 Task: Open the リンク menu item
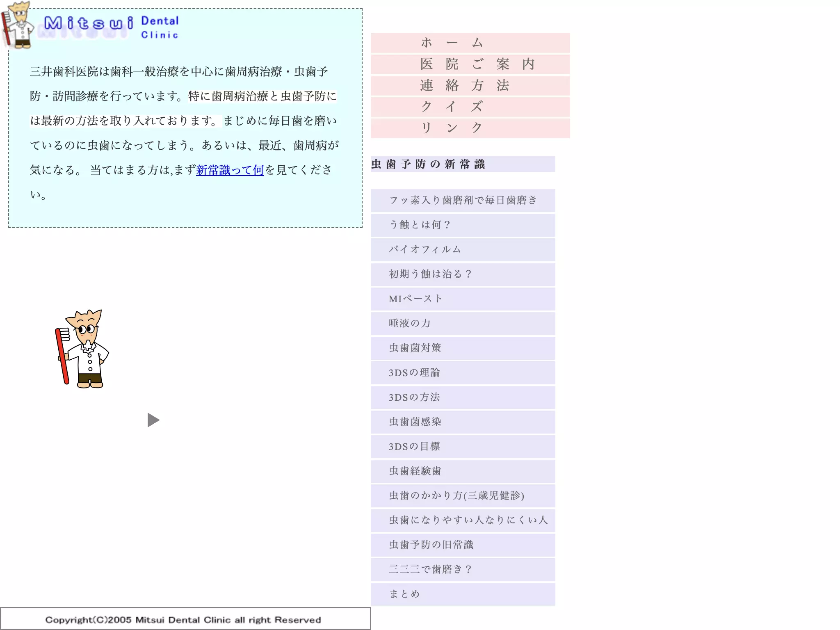coord(470,128)
